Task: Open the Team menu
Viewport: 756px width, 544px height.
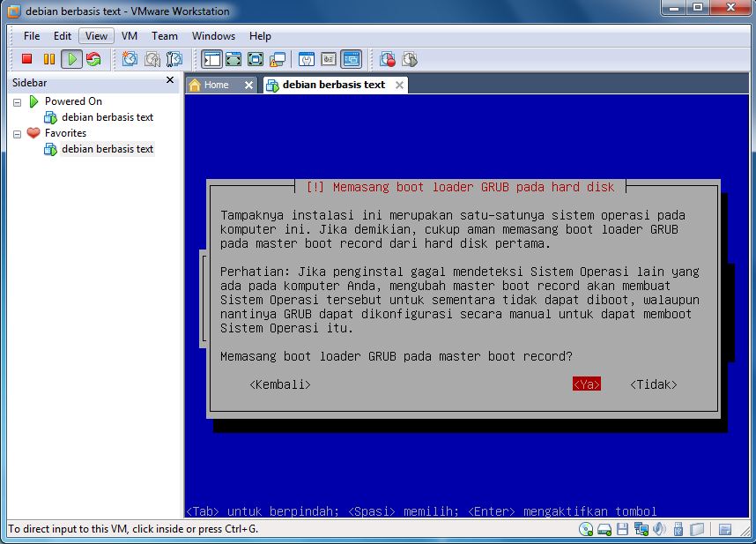Action: click(165, 36)
